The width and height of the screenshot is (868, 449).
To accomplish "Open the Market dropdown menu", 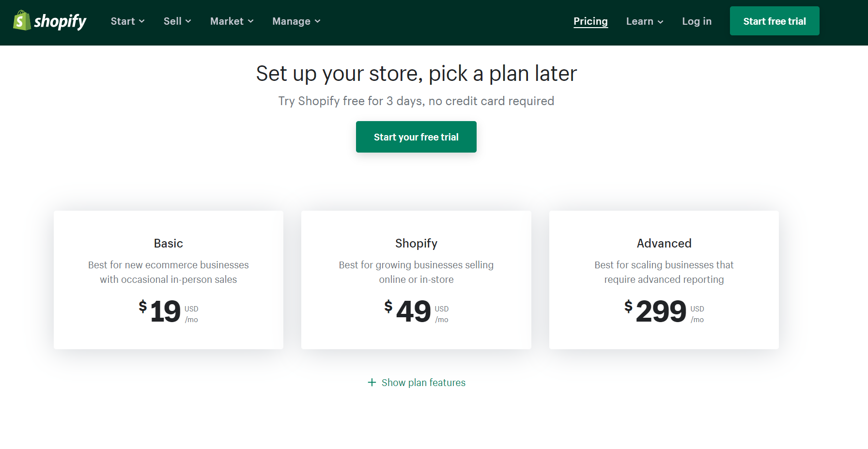I will [x=232, y=21].
